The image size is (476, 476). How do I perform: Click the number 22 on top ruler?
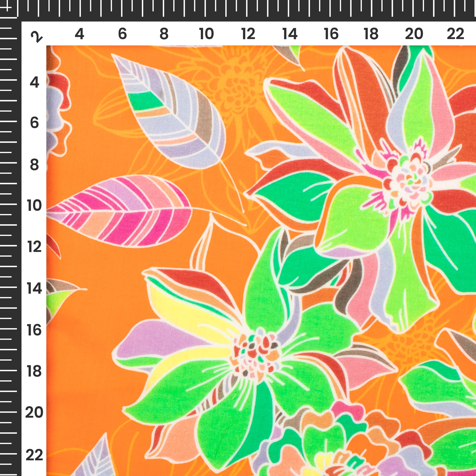coord(455,34)
